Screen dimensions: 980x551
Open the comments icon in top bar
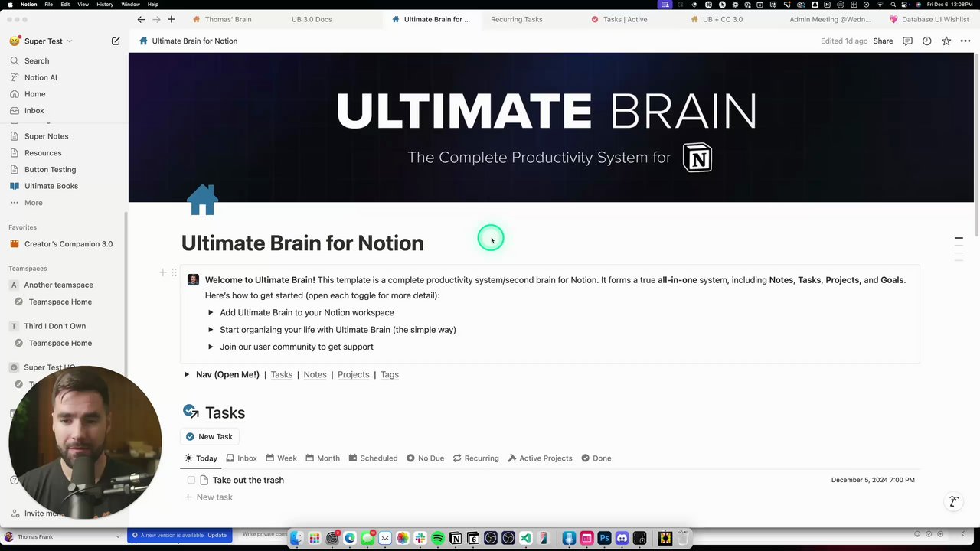907,41
